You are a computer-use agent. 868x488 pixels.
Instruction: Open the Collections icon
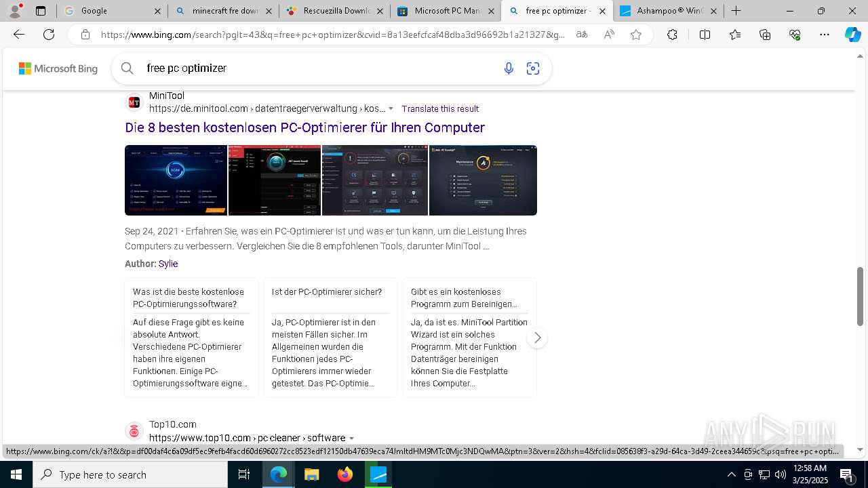click(x=765, y=35)
